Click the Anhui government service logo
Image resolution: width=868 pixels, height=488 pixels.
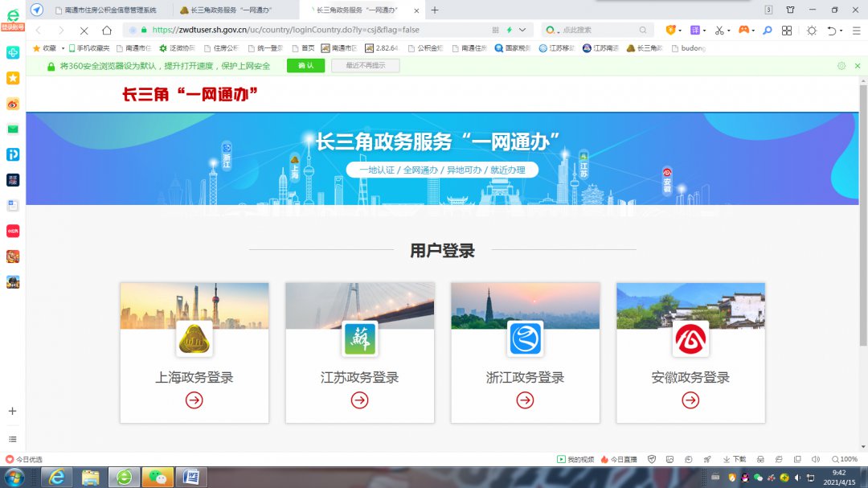[690, 339]
